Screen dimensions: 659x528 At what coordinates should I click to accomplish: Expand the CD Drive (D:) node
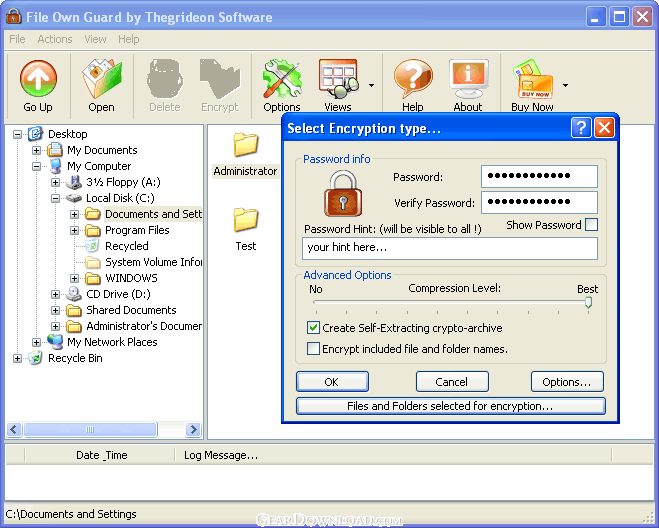pyautogui.click(x=55, y=294)
